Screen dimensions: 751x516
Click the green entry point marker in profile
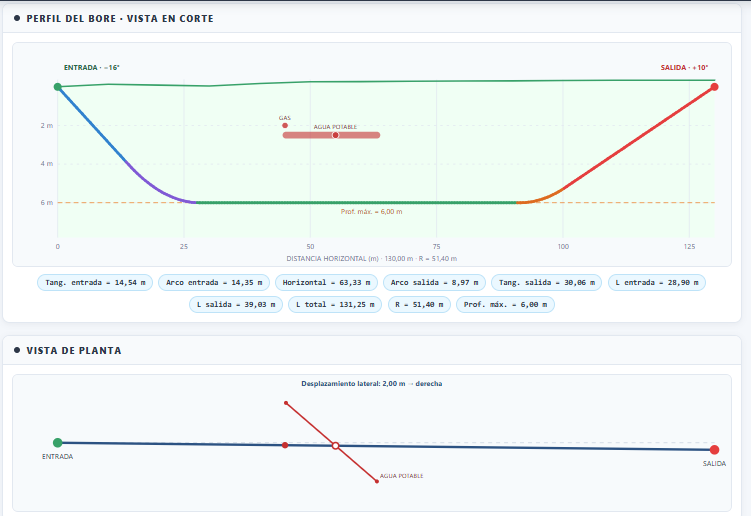pyautogui.click(x=57, y=87)
